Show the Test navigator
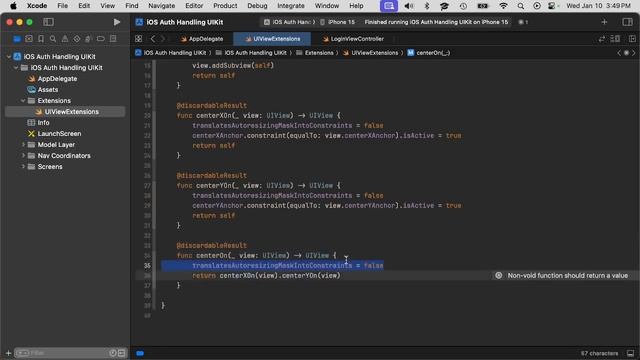 tap(77, 39)
